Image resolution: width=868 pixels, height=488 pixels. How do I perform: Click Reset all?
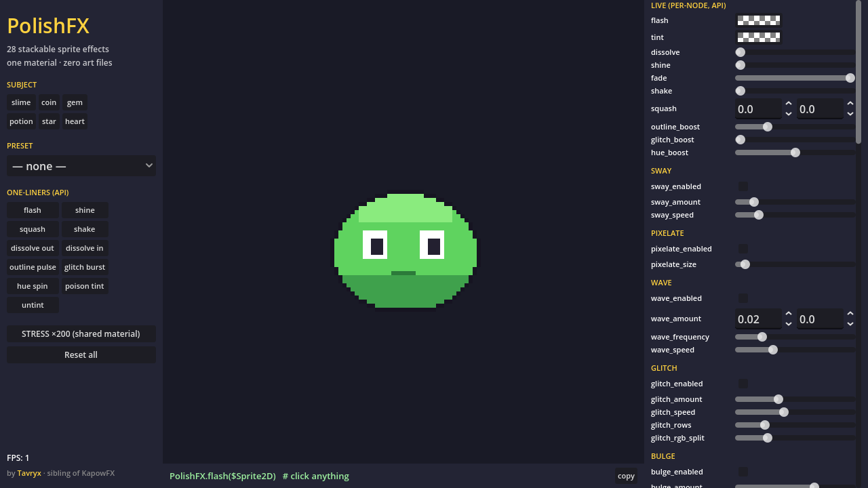click(81, 354)
